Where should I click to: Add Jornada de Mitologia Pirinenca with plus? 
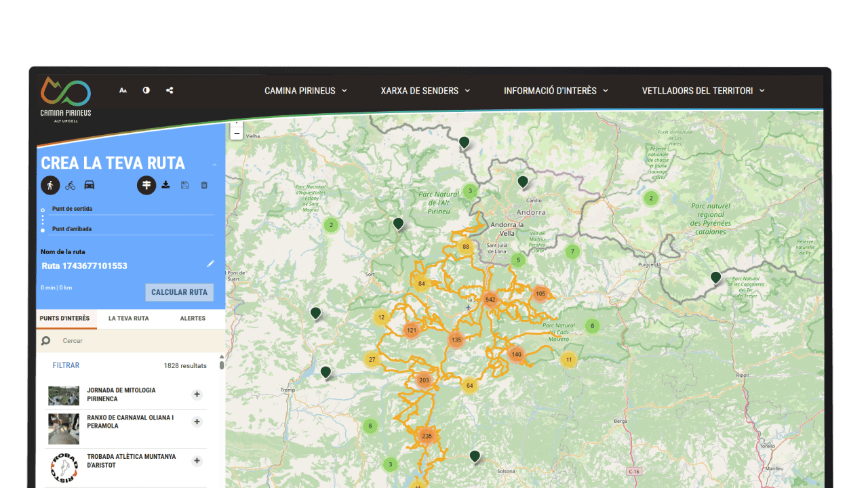[197, 394]
